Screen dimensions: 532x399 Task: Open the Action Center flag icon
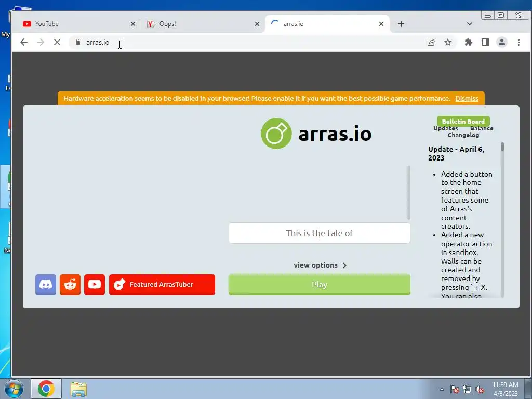(454, 389)
